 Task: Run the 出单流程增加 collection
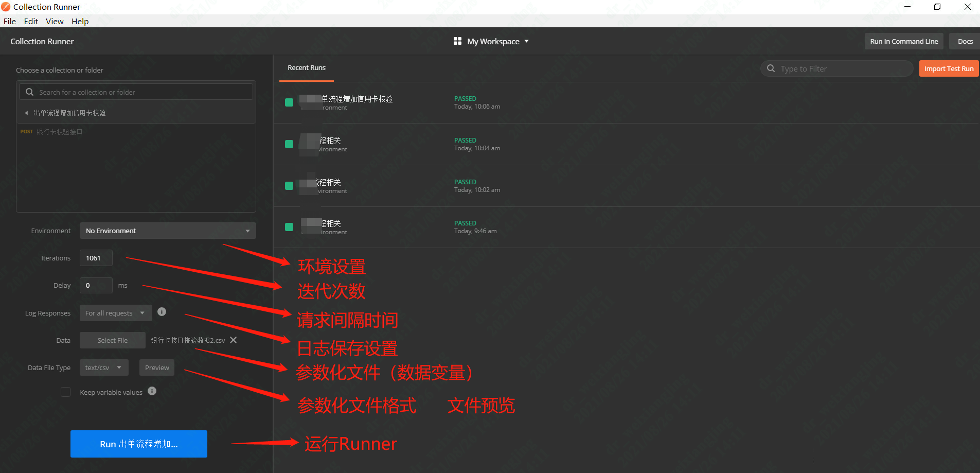139,444
